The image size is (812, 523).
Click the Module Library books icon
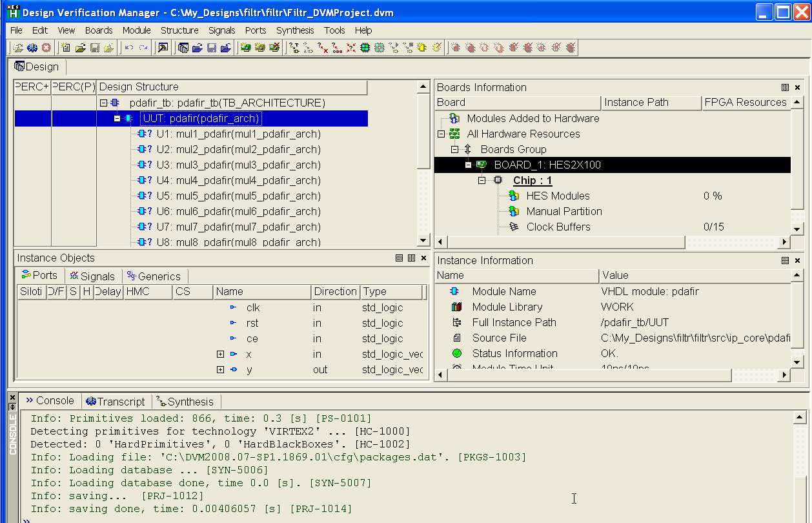coord(457,307)
